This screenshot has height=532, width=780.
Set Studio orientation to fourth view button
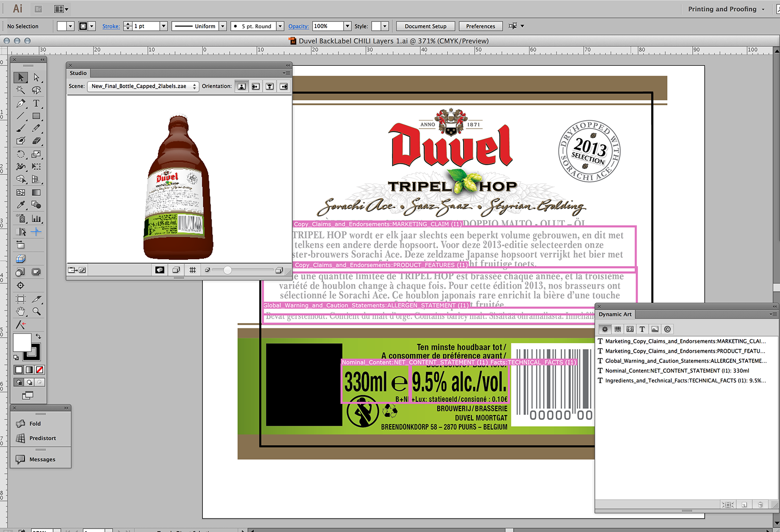tap(284, 87)
